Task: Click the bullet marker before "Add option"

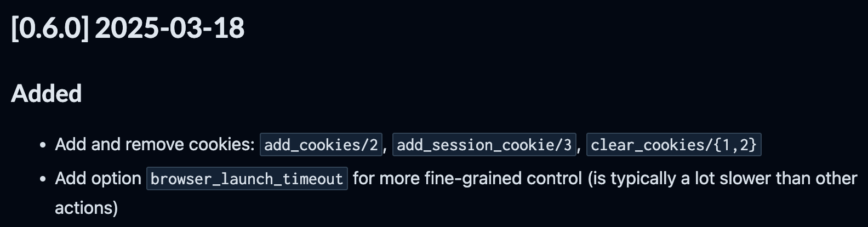Action: [x=43, y=179]
